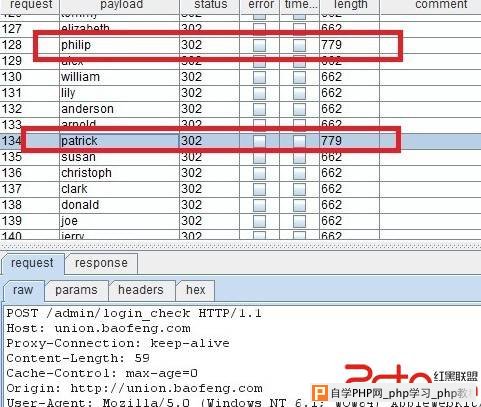Select the susan payload row

(x=240, y=157)
